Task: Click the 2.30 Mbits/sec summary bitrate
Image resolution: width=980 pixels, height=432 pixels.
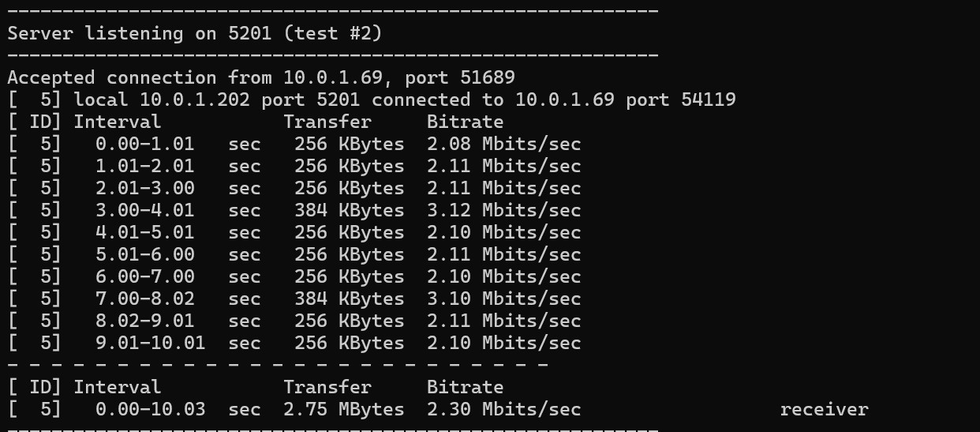Action: pyautogui.click(x=504, y=409)
